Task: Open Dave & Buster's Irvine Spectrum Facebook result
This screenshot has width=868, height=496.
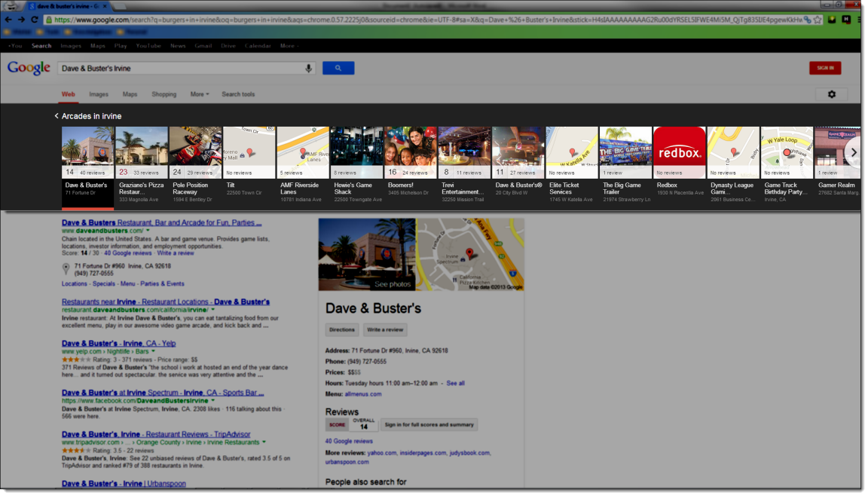Action: (163, 393)
